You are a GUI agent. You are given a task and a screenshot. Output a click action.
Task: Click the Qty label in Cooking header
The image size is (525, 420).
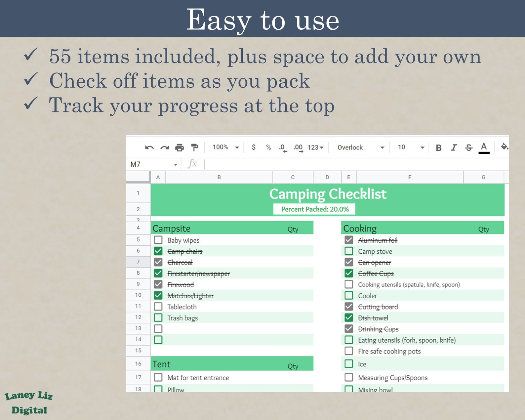tap(483, 230)
